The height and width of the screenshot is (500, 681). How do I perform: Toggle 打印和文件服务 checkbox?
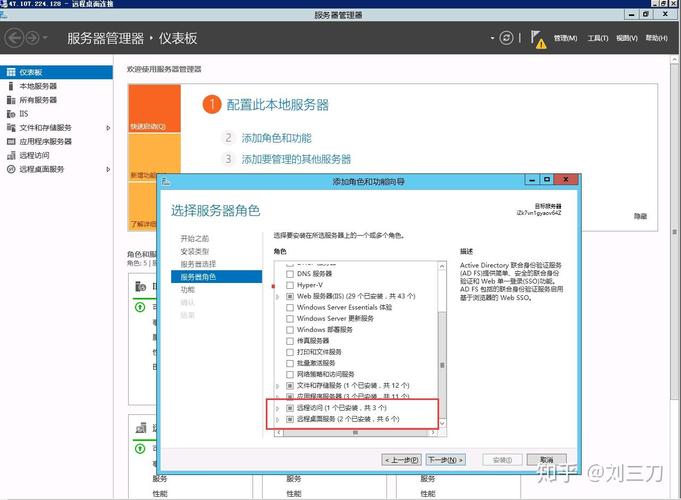pyautogui.click(x=290, y=352)
